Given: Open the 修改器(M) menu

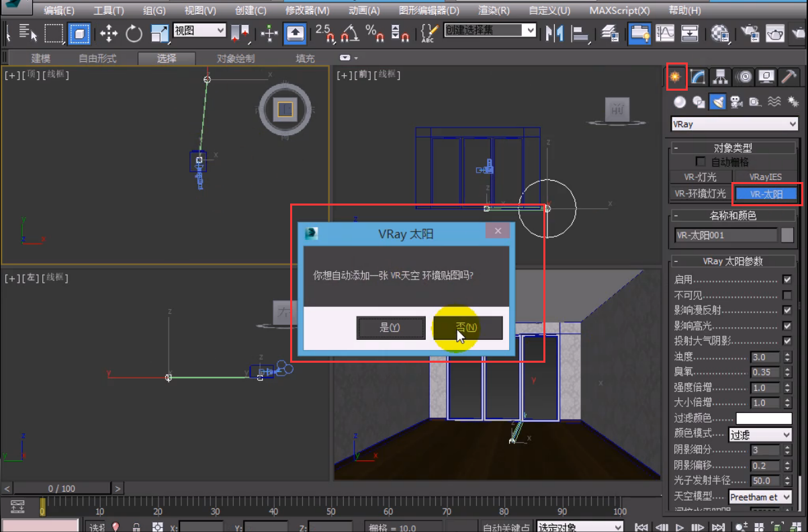Looking at the screenshot, I should [307, 11].
